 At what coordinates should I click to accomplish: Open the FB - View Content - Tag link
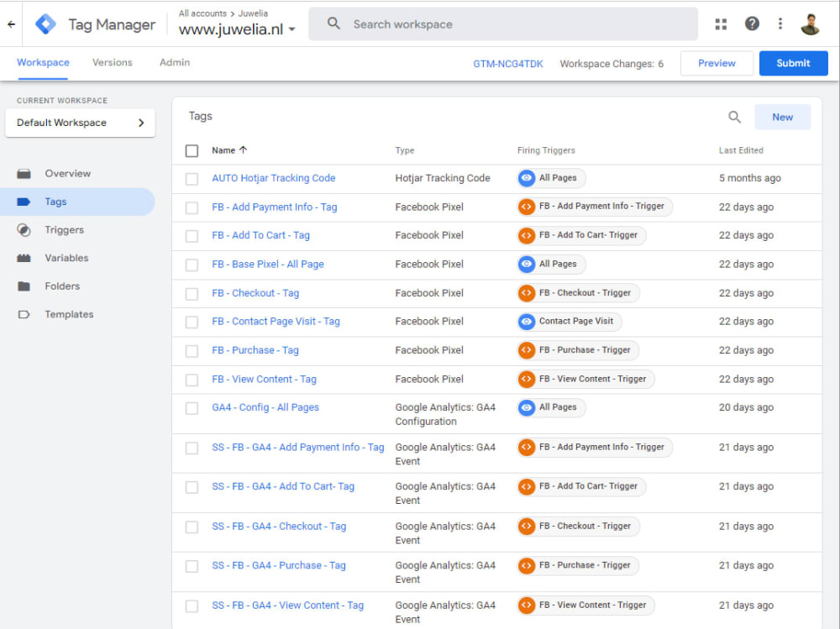(264, 380)
